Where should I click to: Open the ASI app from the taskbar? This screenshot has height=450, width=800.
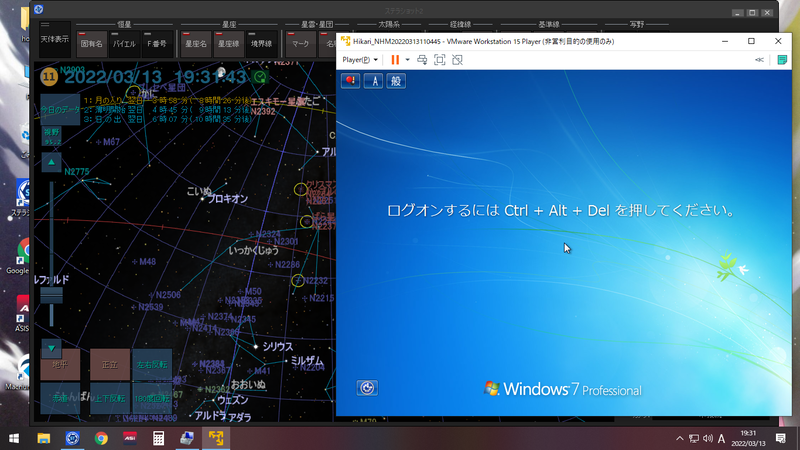(x=130, y=438)
